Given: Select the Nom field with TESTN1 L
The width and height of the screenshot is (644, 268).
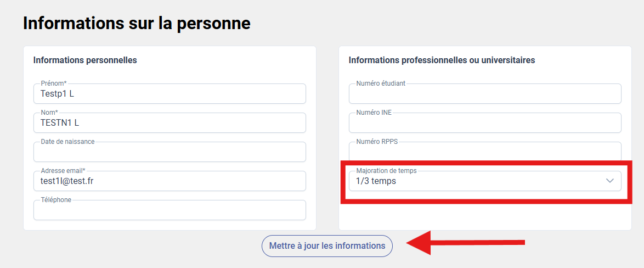Looking at the screenshot, I should click(170, 123).
